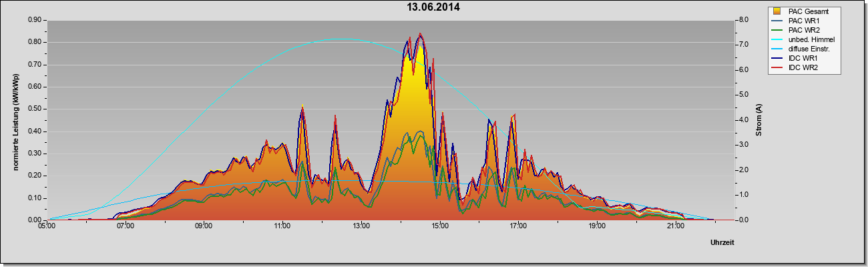Select the PAC WR2 green legend line
The image size is (868, 267).
pyautogui.click(x=777, y=30)
